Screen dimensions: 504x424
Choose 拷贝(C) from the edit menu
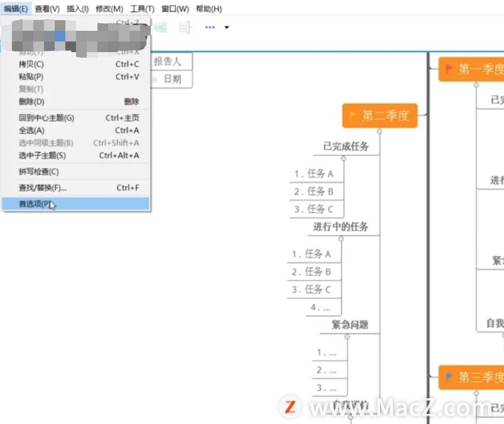tap(76, 64)
